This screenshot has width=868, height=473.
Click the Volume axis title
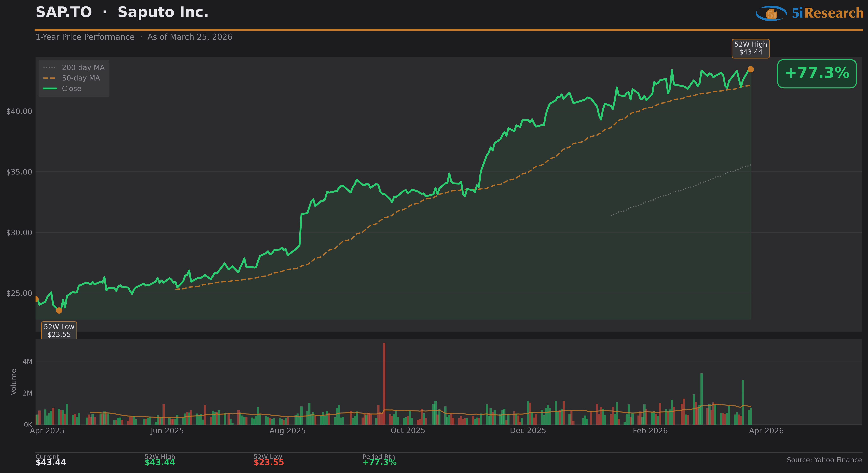14,382
